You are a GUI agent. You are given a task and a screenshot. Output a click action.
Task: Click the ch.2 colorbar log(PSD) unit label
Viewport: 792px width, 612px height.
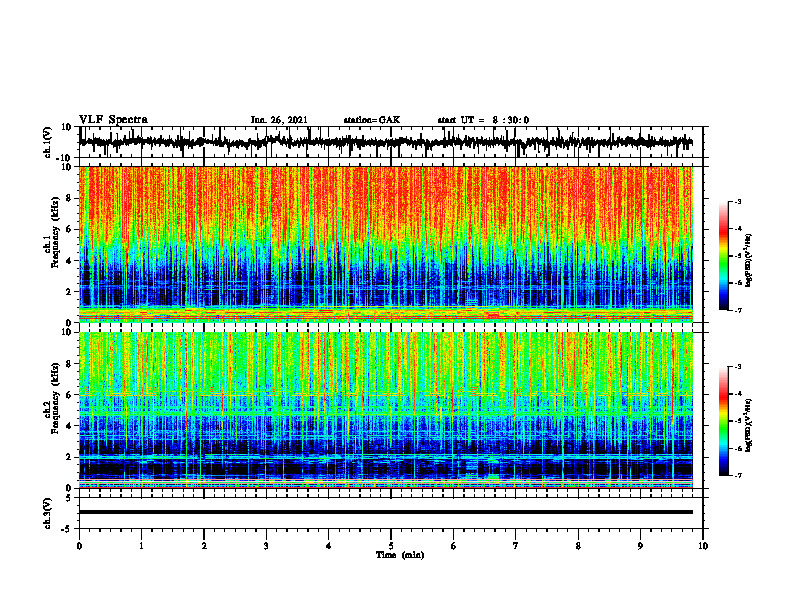[x=749, y=425]
